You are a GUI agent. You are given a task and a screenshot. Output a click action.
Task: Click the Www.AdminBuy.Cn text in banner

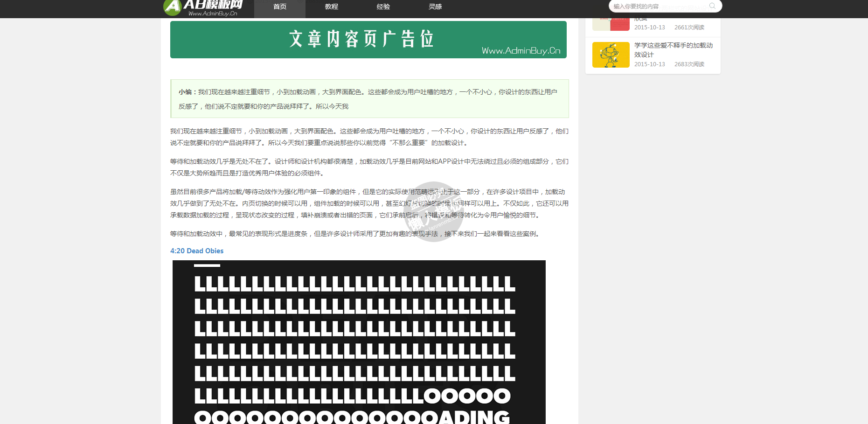pos(521,50)
